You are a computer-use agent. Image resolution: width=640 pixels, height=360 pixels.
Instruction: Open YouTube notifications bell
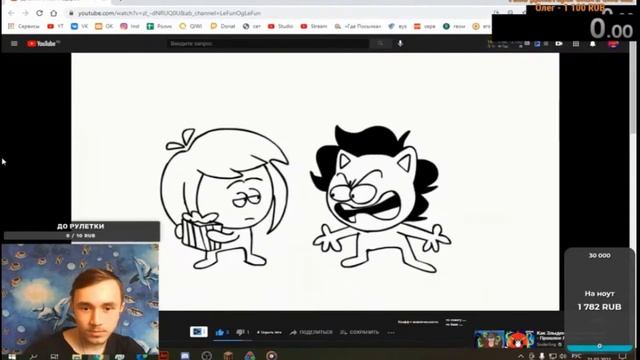pos(593,44)
